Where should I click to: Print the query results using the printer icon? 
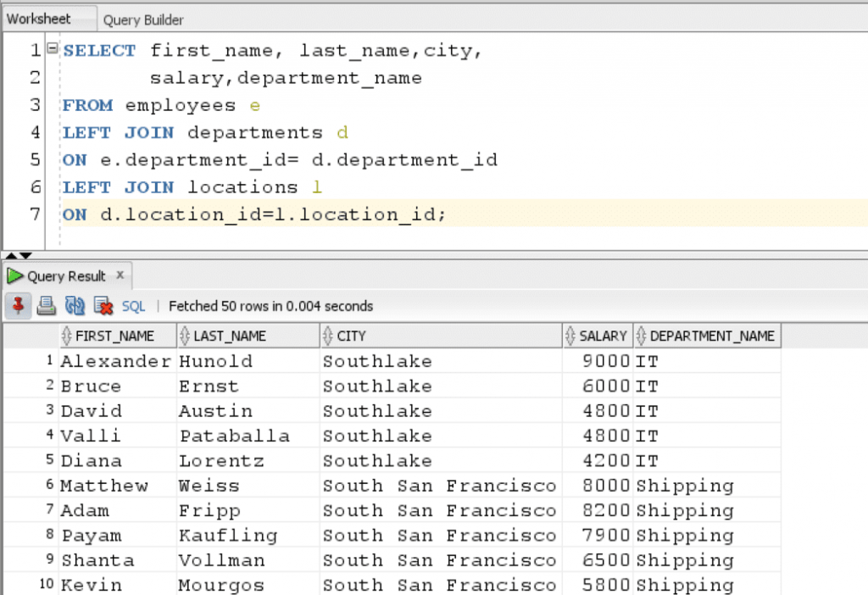[47, 306]
